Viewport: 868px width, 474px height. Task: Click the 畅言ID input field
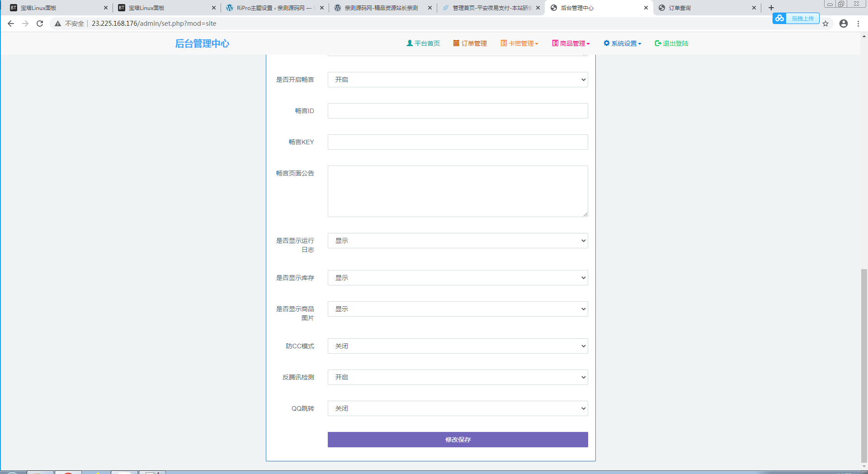click(458, 111)
